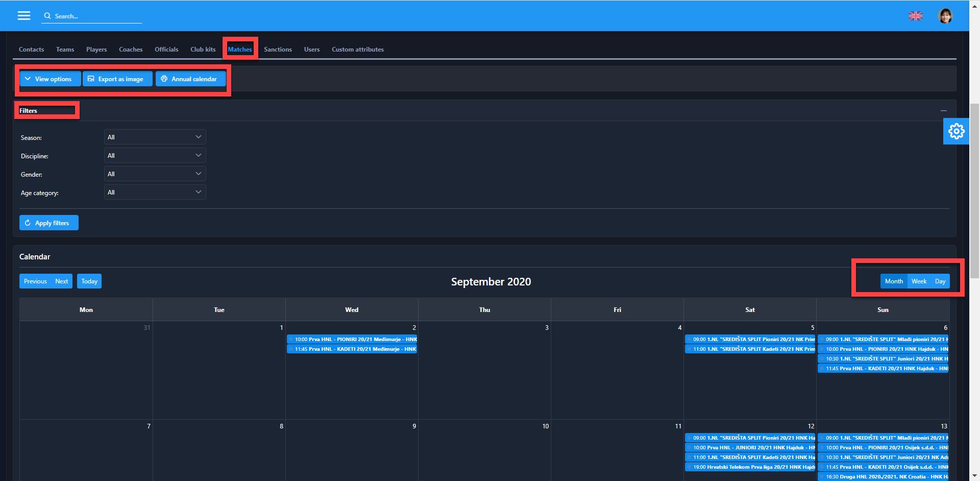Open the Club kits tab
Image resolution: width=980 pixels, height=481 pixels.
coord(203,50)
